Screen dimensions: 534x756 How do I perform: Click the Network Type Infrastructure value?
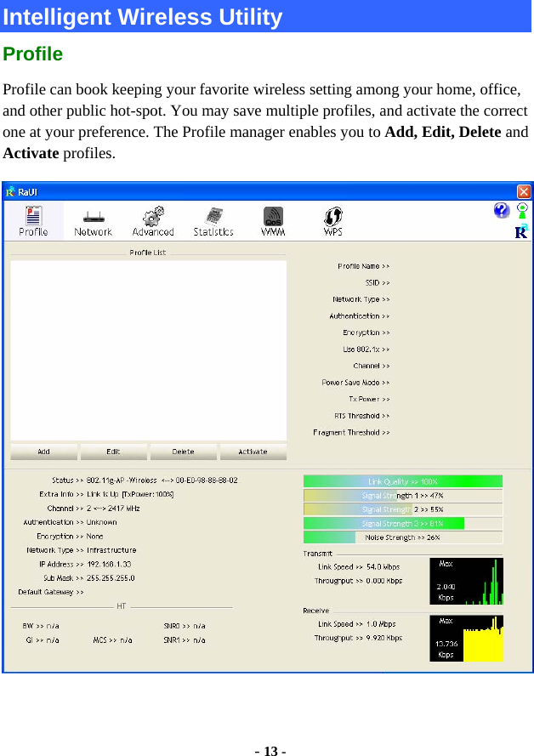pyautogui.click(x=111, y=550)
